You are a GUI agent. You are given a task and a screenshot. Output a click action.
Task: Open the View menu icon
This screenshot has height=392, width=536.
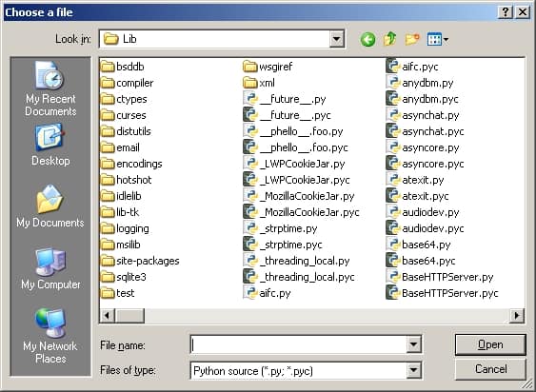[x=438, y=39]
